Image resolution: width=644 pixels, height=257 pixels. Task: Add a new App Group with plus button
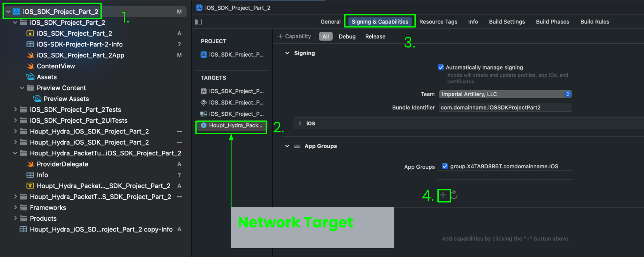coord(443,195)
